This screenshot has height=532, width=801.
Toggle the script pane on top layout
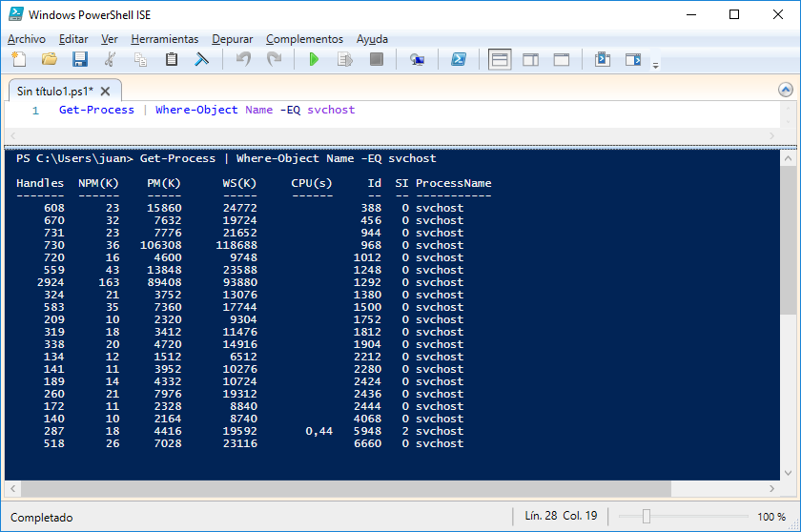coord(500,60)
